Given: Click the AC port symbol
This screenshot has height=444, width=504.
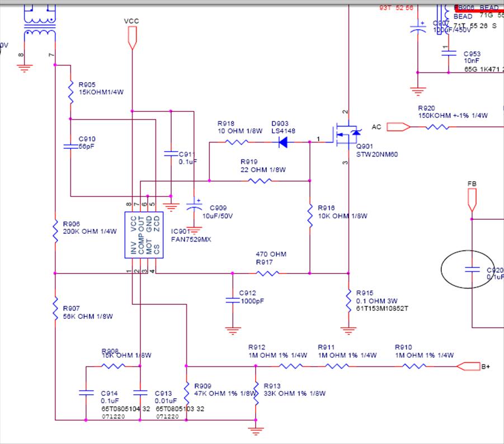Looking at the screenshot, I should click(398, 127).
